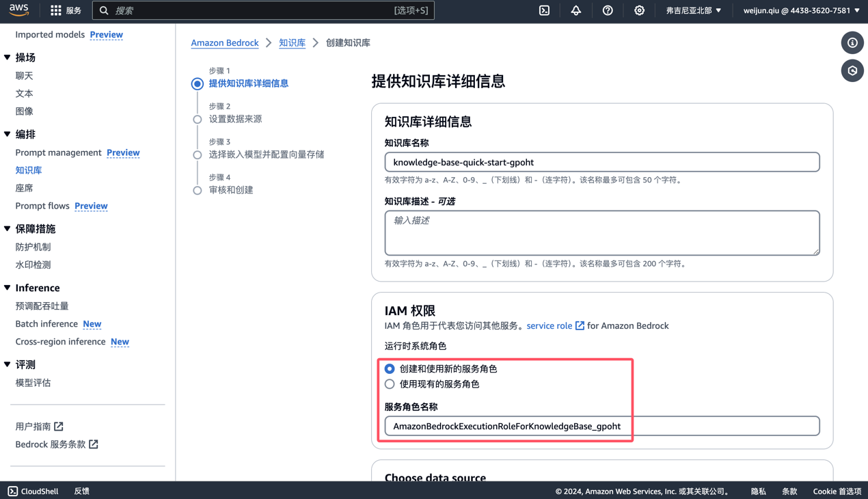The height and width of the screenshot is (499, 868).
Task: Open the Services grid menu icon
Action: point(56,10)
